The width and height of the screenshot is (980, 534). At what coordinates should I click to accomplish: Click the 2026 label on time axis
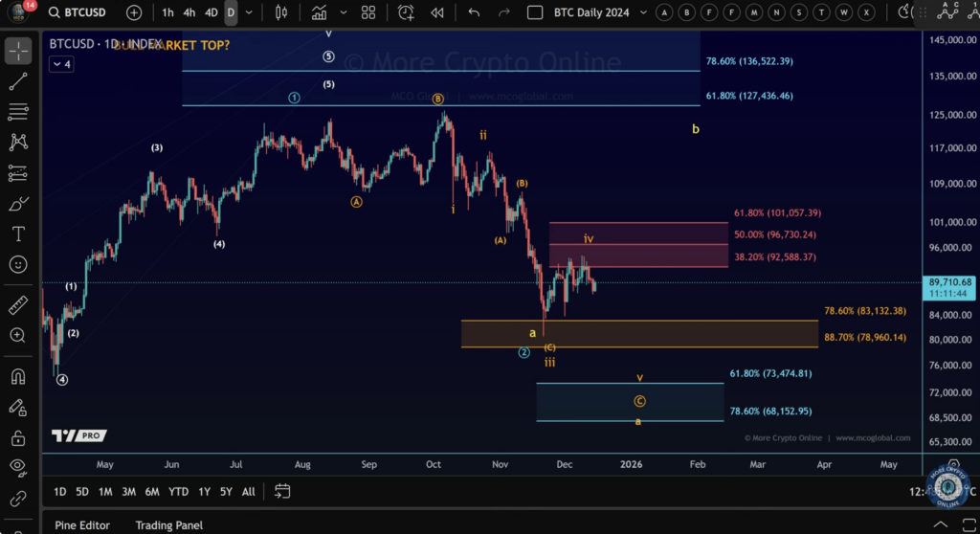pyautogui.click(x=631, y=464)
